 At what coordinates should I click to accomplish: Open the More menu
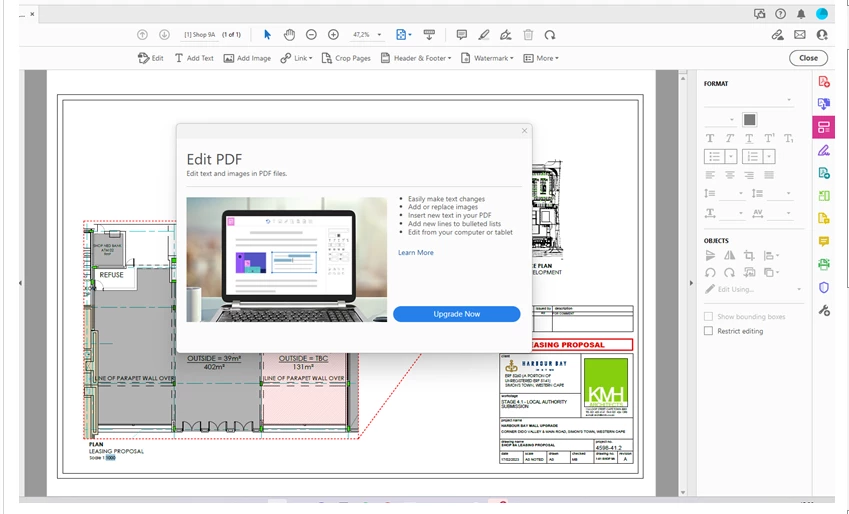click(x=541, y=58)
